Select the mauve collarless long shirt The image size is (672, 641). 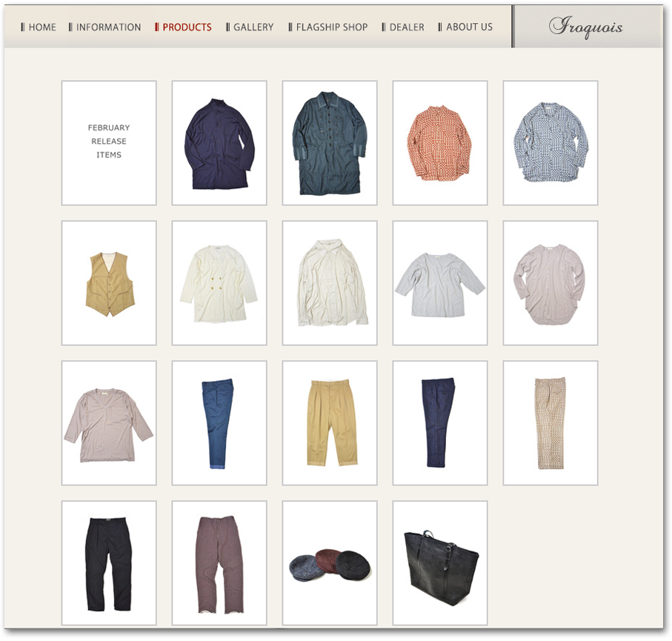550,283
